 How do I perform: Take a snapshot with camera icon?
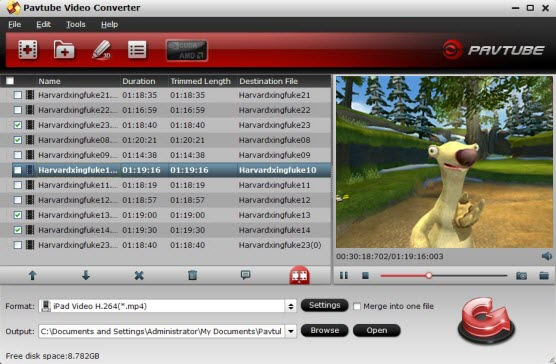521,275
